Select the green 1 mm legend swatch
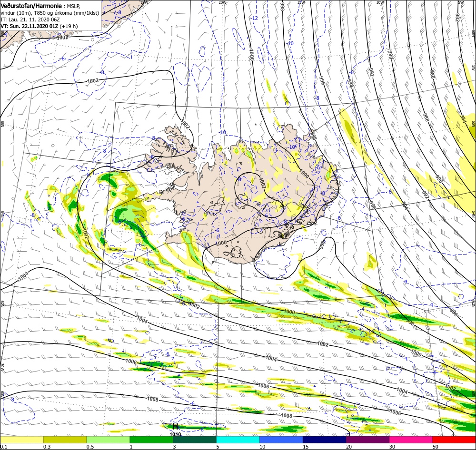The image size is (476, 450). (x=151, y=440)
